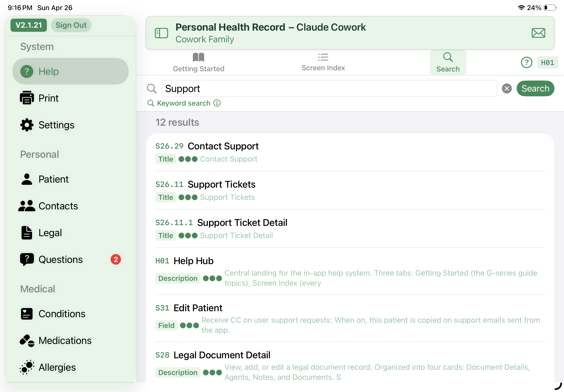Screen dimensions: 564x392
Task: Open the S26.29 Contact Support result
Action: 350,152
